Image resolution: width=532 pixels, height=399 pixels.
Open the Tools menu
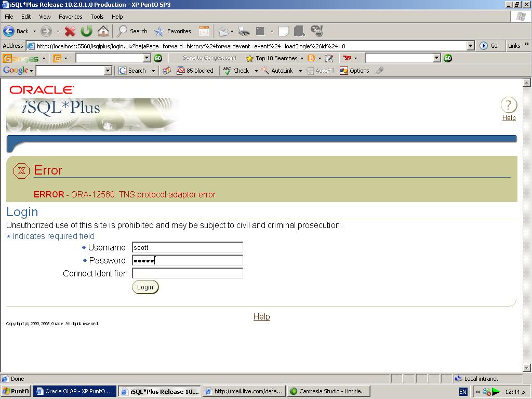[97, 17]
